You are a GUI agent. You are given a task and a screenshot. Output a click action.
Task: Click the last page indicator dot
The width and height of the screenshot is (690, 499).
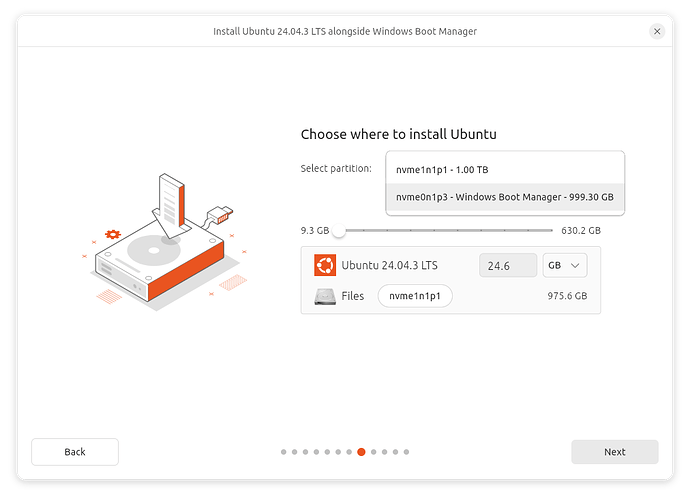click(x=406, y=452)
